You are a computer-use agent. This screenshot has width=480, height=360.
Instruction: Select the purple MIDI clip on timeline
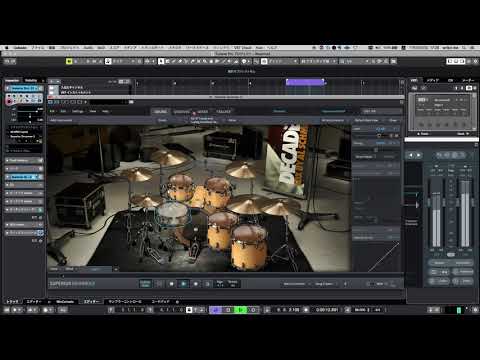(x=305, y=82)
